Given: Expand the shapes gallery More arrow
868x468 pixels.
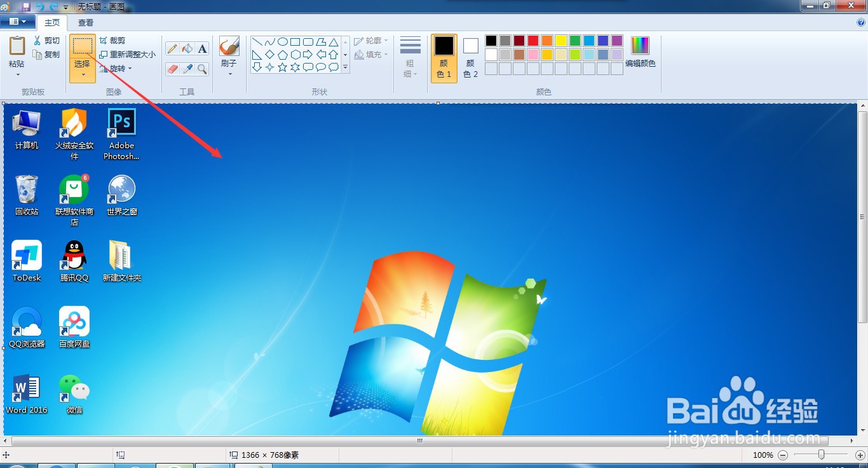Looking at the screenshot, I should pos(346,67).
